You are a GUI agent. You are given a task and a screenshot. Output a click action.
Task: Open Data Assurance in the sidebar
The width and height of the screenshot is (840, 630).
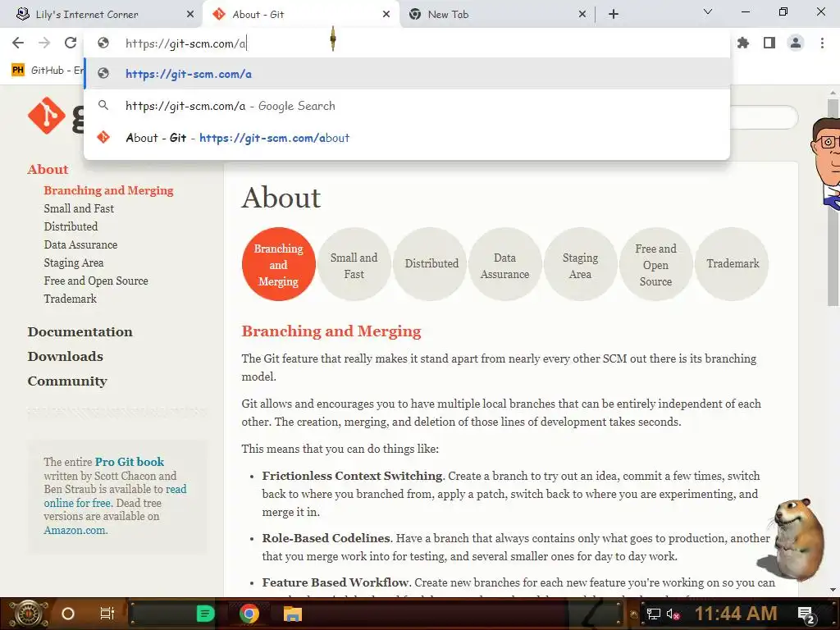point(80,244)
